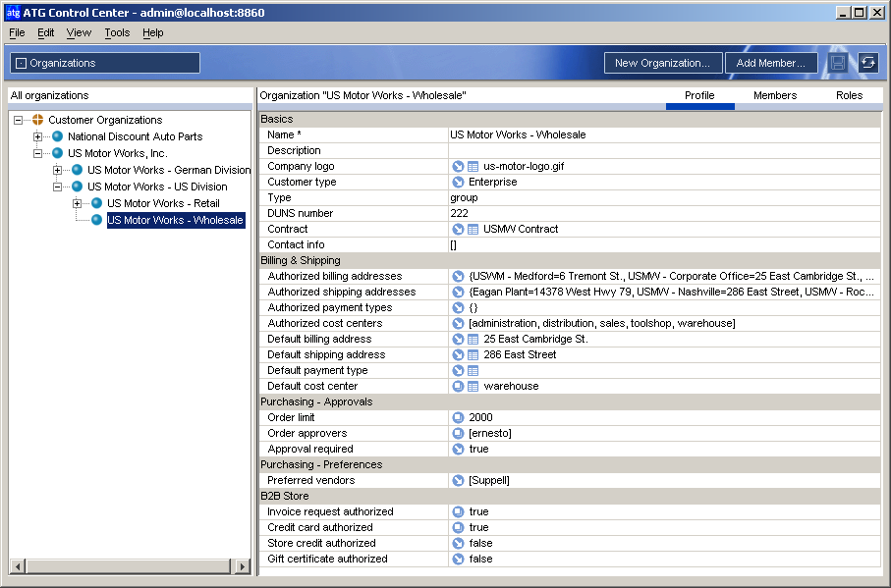Click the arrow icon for Authorized payment types
The image size is (891, 588).
[x=458, y=307]
